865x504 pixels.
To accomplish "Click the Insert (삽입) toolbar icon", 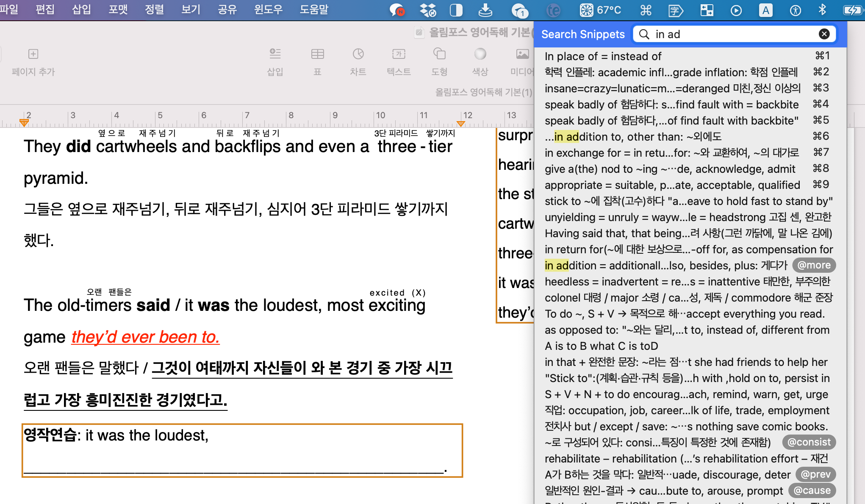I will click(x=275, y=54).
